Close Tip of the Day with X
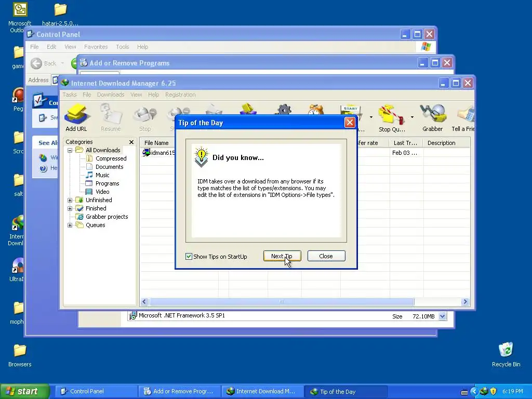The image size is (532, 399). 350,123
